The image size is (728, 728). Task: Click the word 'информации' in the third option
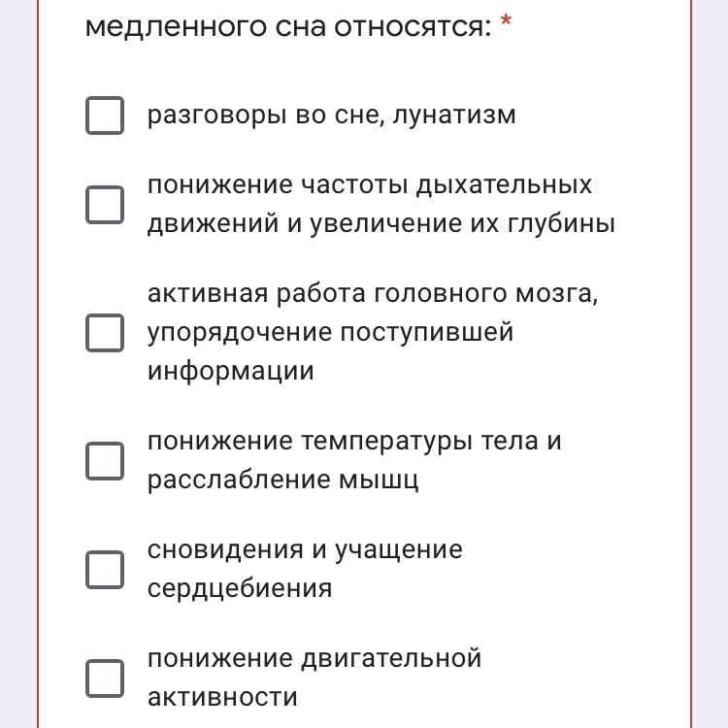click(231, 372)
